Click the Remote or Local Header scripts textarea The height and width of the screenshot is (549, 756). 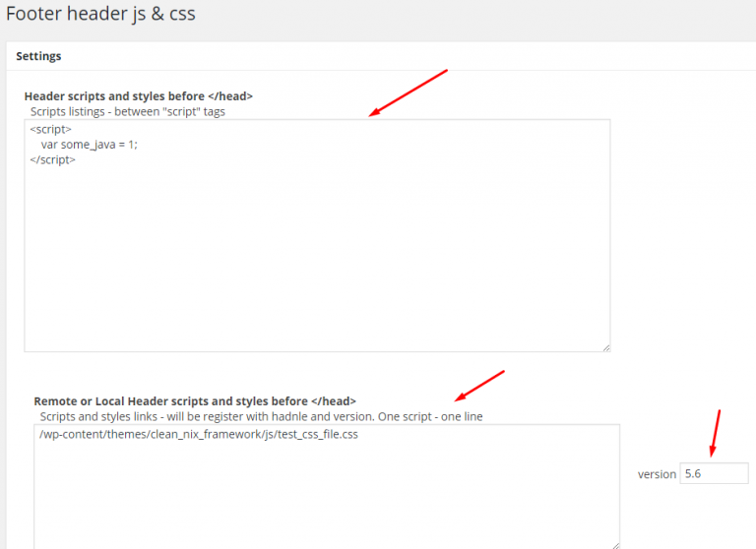(x=327, y=487)
